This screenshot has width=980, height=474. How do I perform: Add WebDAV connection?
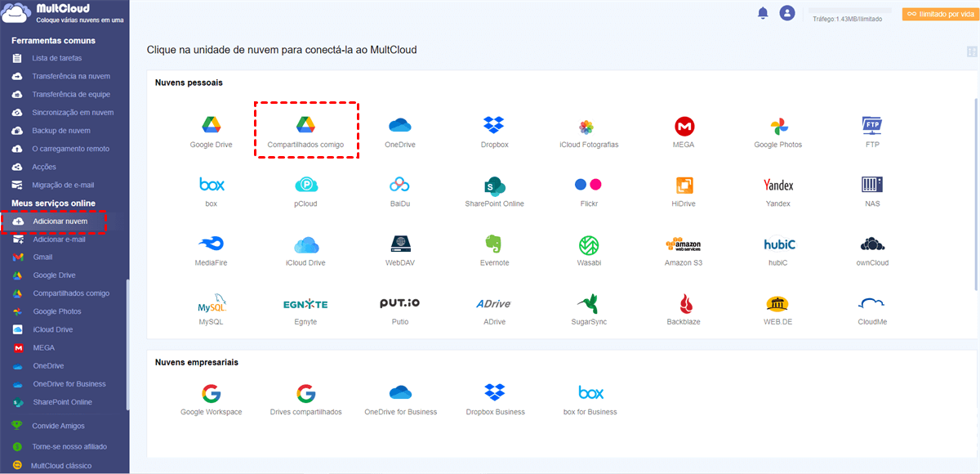pyautogui.click(x=400, y=250)
